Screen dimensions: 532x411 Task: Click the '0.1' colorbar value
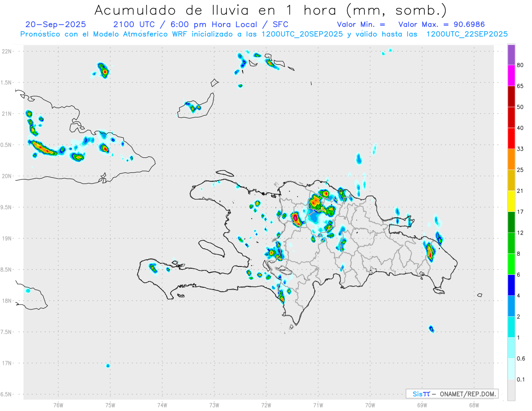pyautogui.click(x=521, y=379)
